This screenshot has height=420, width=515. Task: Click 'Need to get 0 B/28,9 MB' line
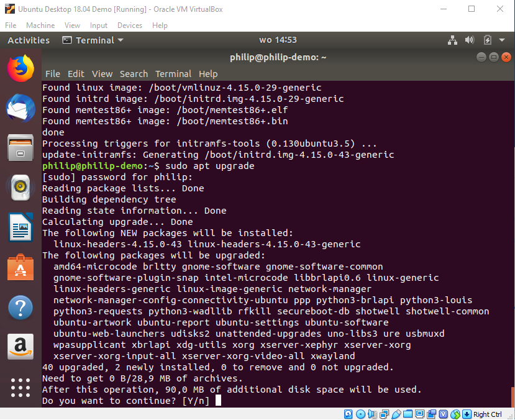coord(142,378)
